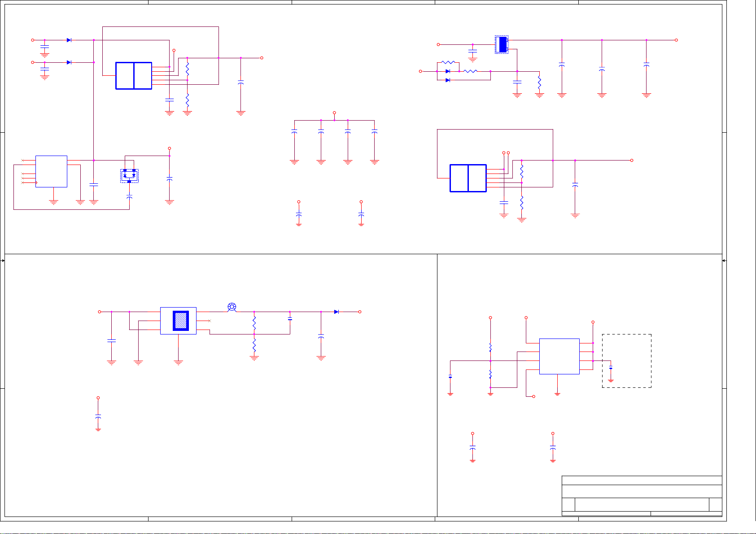The height and width of the screenshot is (534, 756).
Task: Select the topmost input diode in upper-left circuit
Action: pos(69,40)
